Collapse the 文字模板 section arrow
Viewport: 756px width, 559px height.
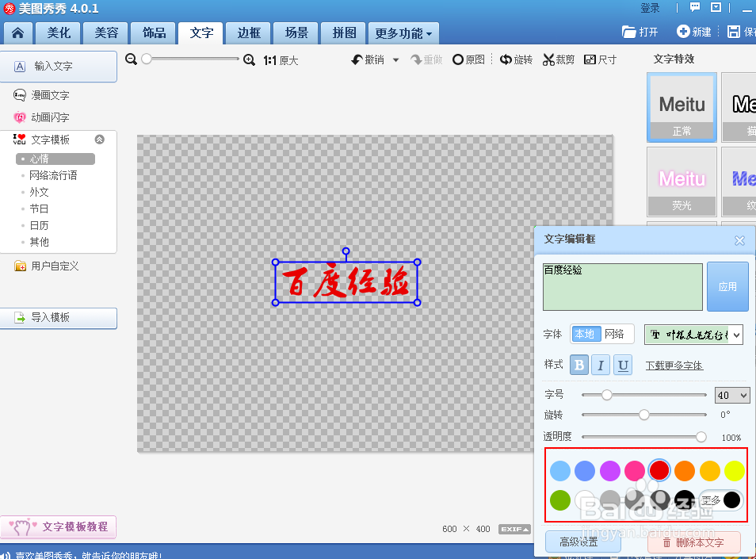click(99, 140)
